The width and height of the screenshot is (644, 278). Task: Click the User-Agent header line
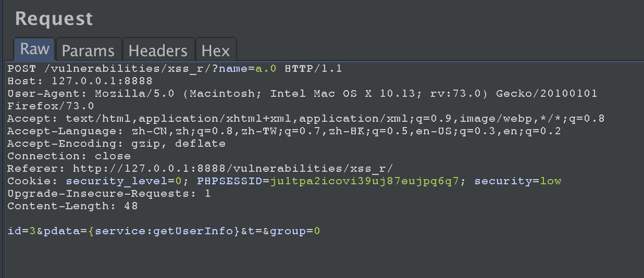[302, 94]
